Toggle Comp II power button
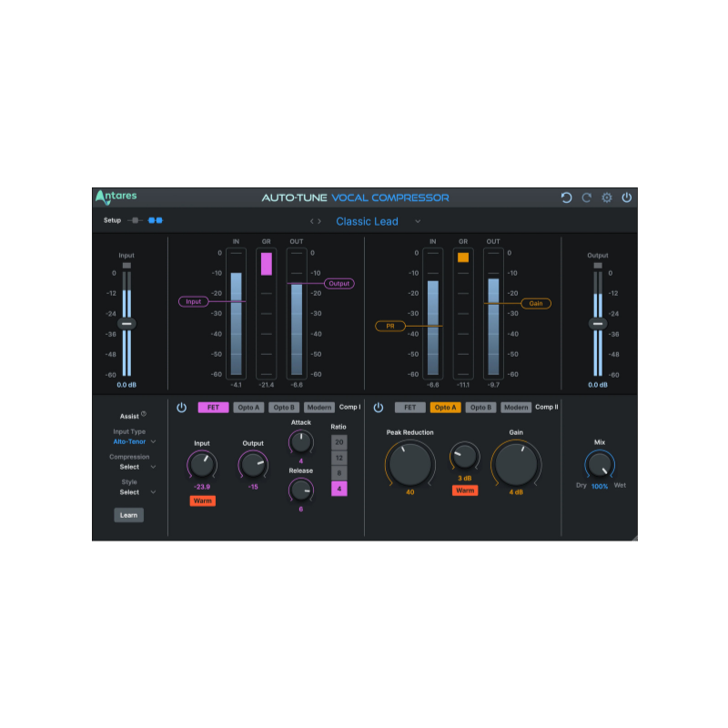This screenshot has height=728, width=728. 379,408
